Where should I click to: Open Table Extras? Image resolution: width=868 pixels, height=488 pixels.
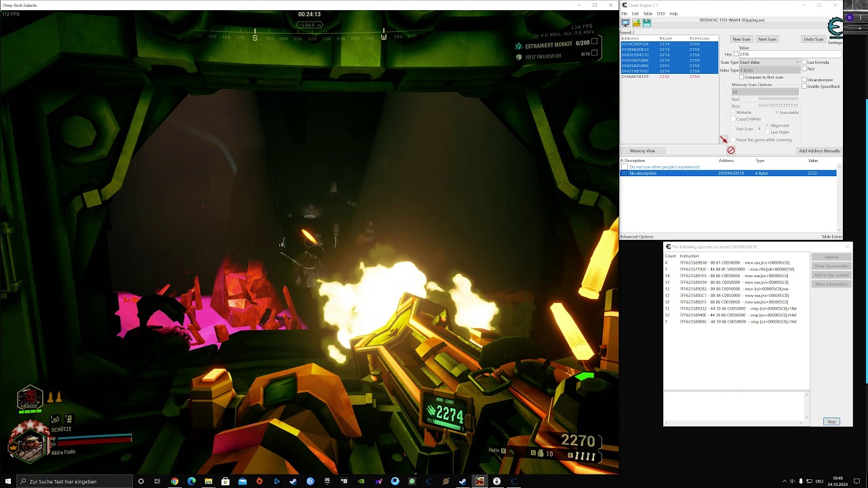click(x=831, y=237)
